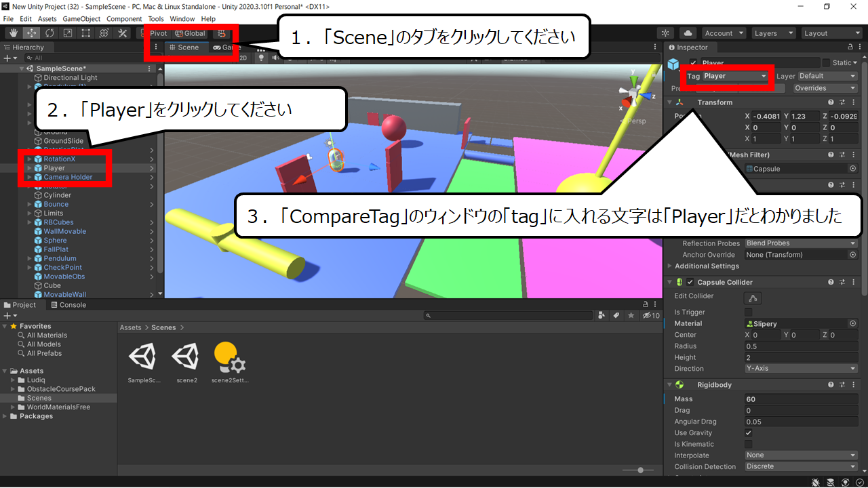Open the Layout dropdown
Screen dimensions: 868x488
(831, 33)
